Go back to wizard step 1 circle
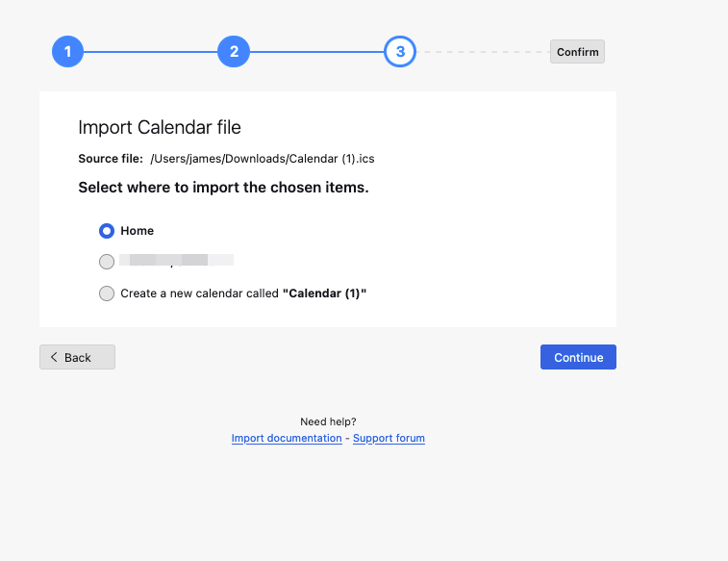Viewport: 728px width, 561px height. (x=67, y=52)
